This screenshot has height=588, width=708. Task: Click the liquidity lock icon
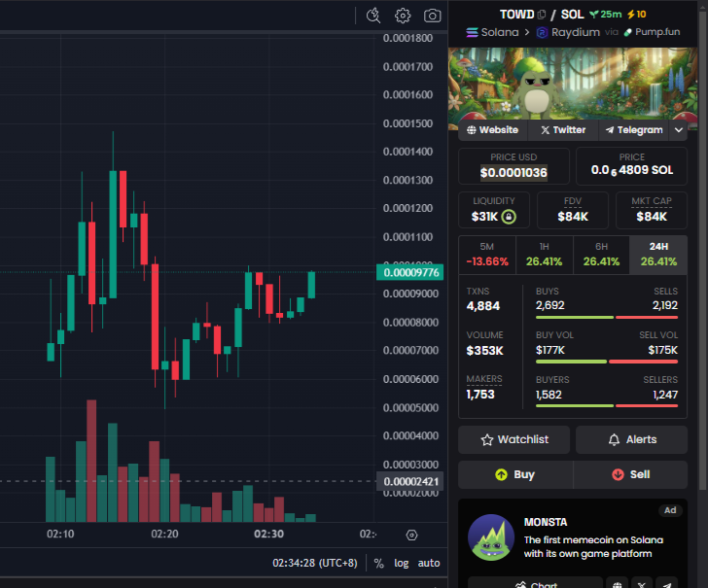point(509,217)
